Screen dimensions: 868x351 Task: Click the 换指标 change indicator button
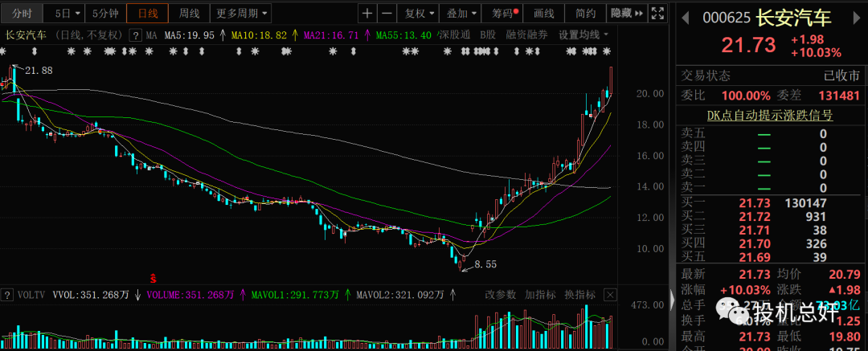(x=581, y=295)
